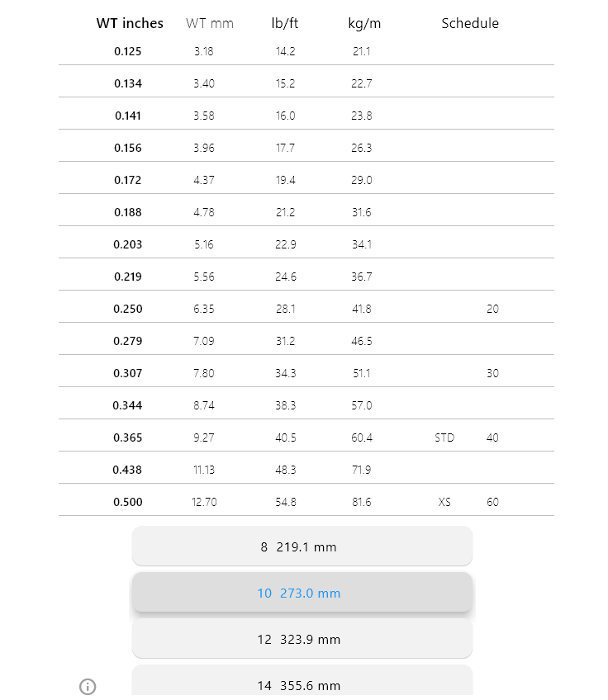Click the 0.500 inch wall thickness value
The width and height of the screenshot is (608, 700).
point(128,502)
